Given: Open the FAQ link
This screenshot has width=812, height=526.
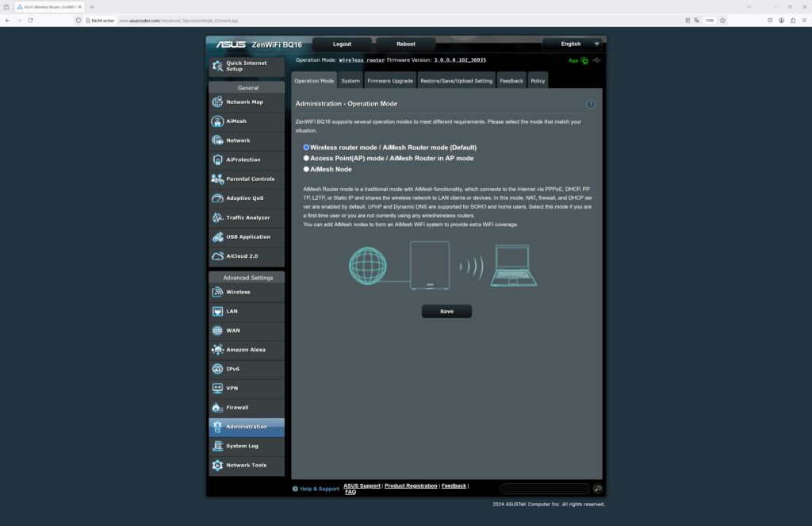Looking at the screenshot, I should tap(350, 493).
